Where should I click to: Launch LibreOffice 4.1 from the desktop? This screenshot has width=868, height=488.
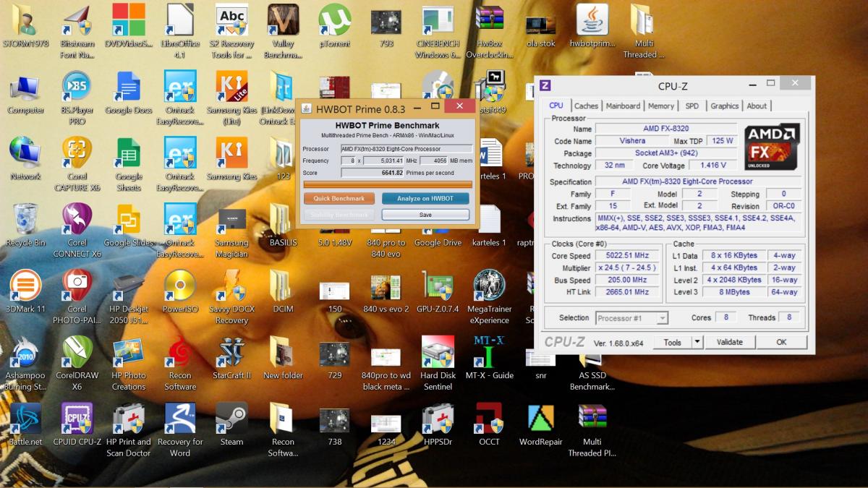coord(179,32)
